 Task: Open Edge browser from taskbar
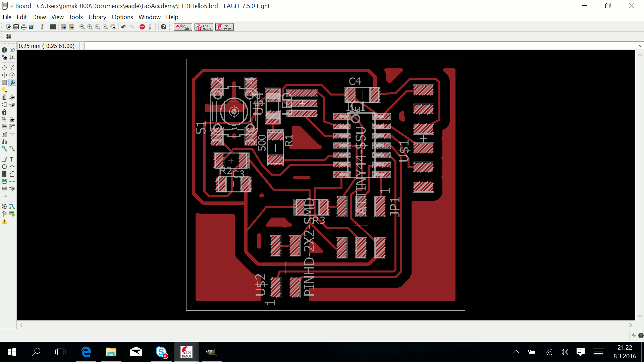click(86, 352)
